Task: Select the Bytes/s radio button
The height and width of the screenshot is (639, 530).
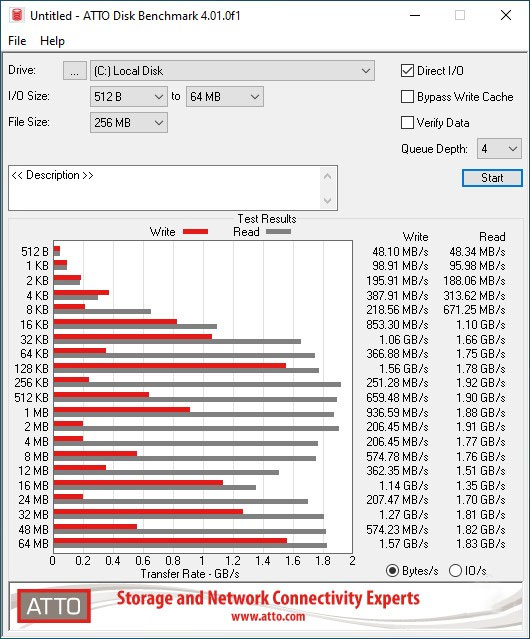Action: click(392, 571)
